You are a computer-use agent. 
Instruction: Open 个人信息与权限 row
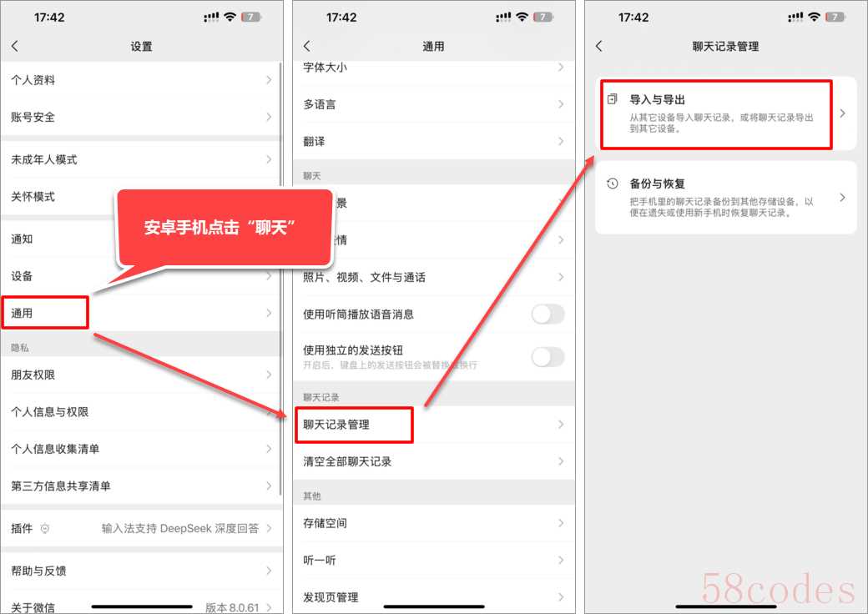pyautogui.click(x=141, y=411)
